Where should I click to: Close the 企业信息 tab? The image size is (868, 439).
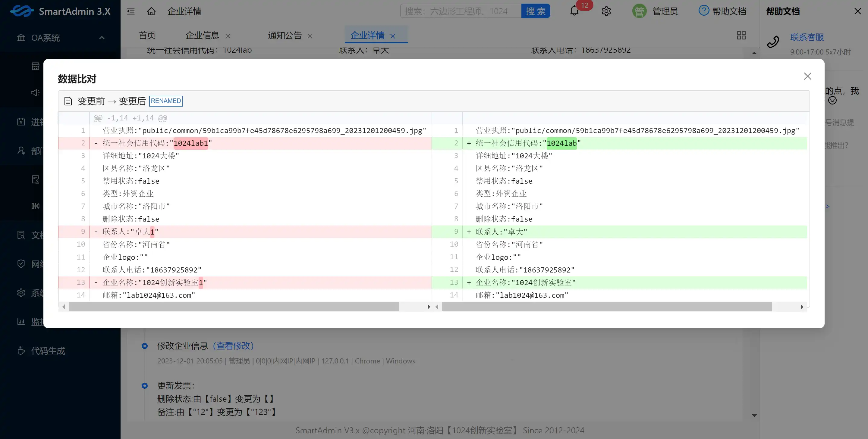[228, 36]
